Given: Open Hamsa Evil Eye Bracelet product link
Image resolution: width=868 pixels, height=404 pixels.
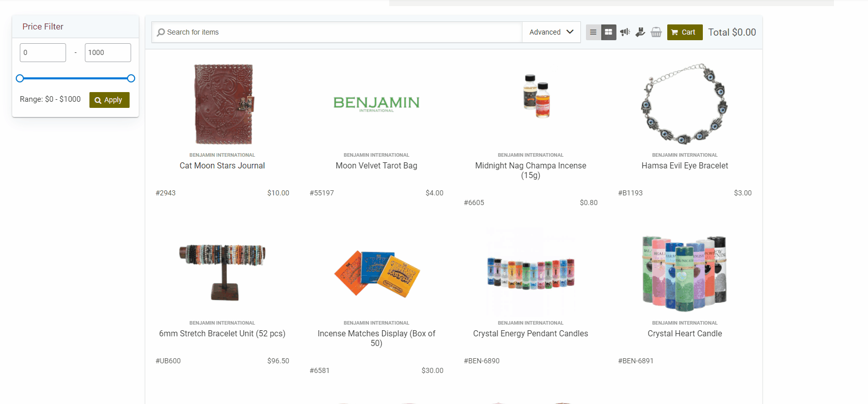Looking at the screenshot, I should [x=685, y=165].
